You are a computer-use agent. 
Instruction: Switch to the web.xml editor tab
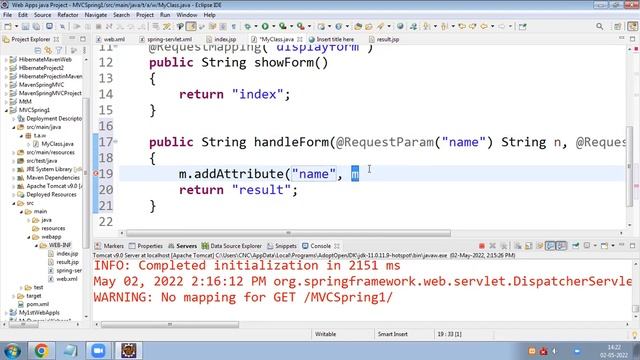110,40
